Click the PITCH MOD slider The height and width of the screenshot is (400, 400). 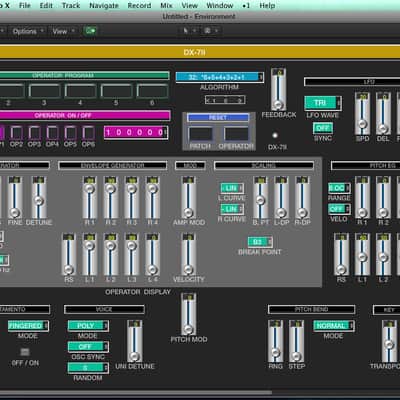[x=188, y=314]
